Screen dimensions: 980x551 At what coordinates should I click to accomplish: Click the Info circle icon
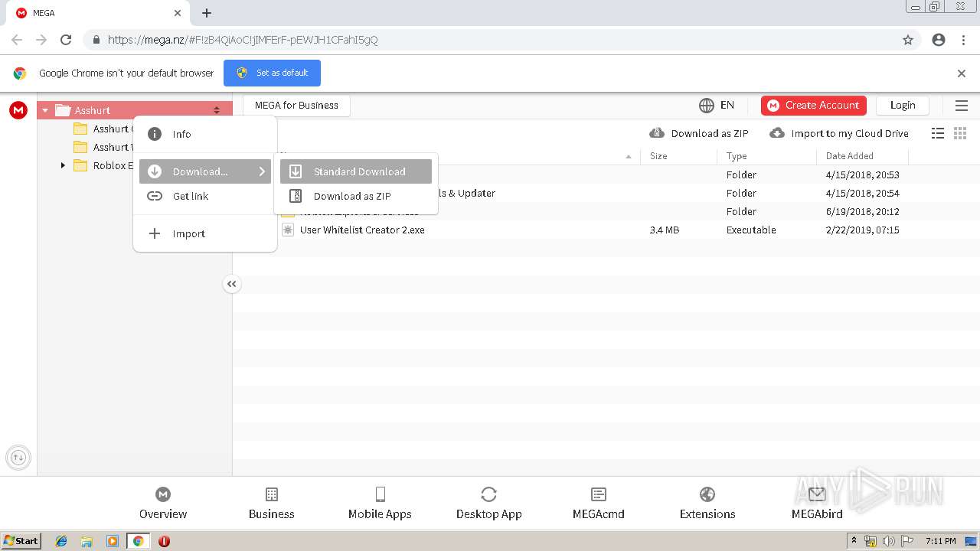pyautogui.click(x=155, y=134)
